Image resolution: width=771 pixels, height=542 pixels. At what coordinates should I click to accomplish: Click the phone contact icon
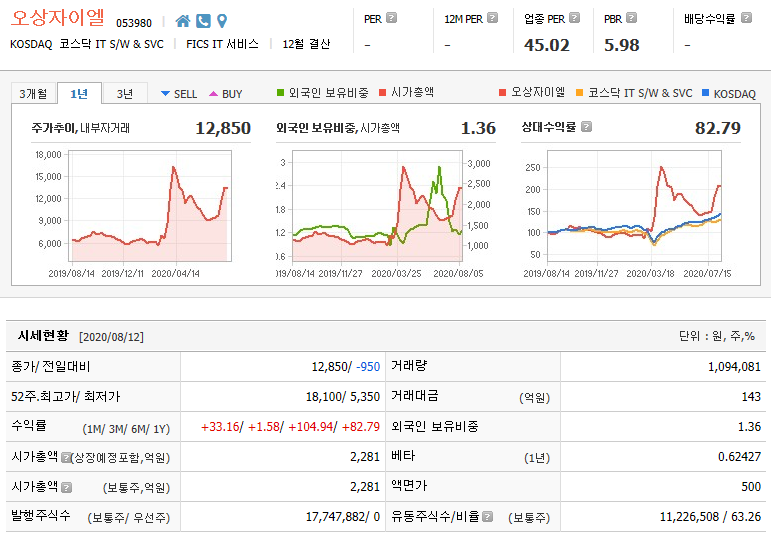pyautogui.click(x=203, y=21)
